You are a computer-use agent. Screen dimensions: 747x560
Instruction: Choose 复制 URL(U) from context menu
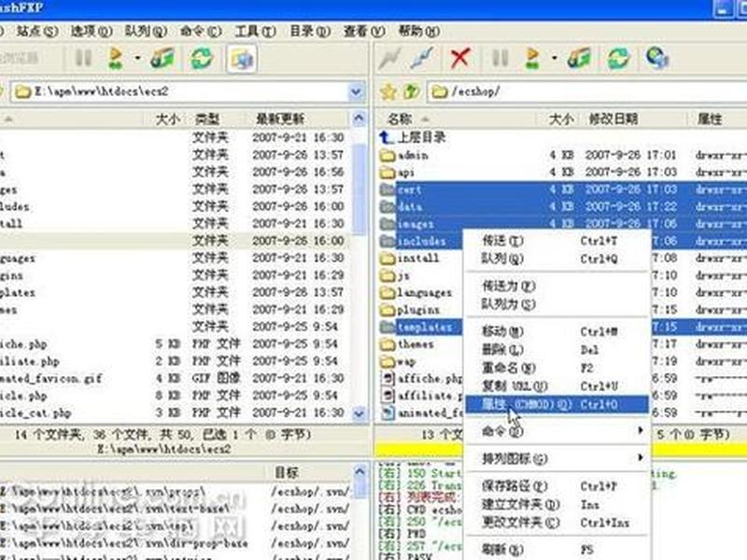(x=557, y=386)
